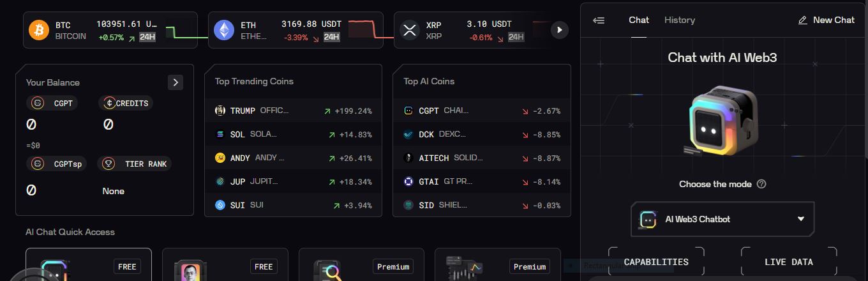Click the Bitcoin logo icon
The height and width of the screenshot is (281, 868).
coord(39,30)
